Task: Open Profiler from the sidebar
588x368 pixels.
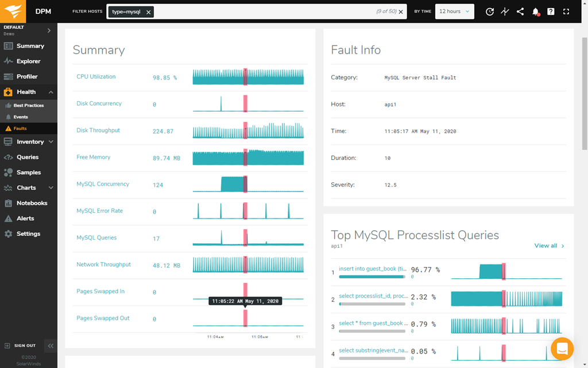Action: (x=27, y=76)
